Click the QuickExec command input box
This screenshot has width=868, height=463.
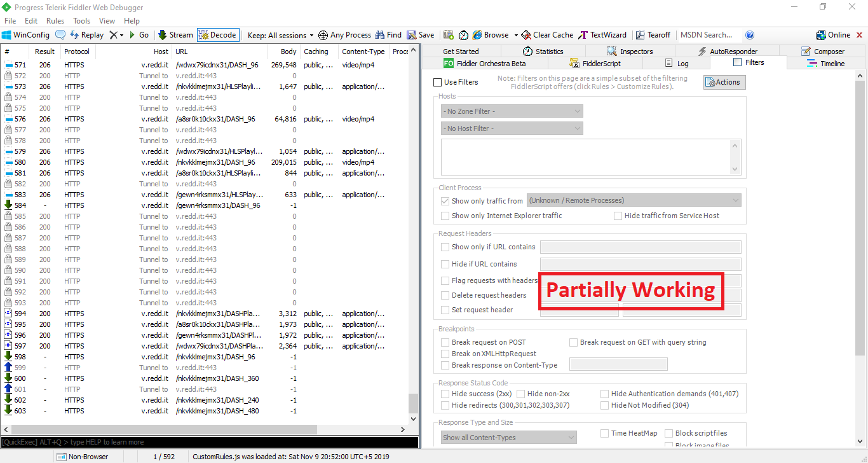(x=210, y=442)
